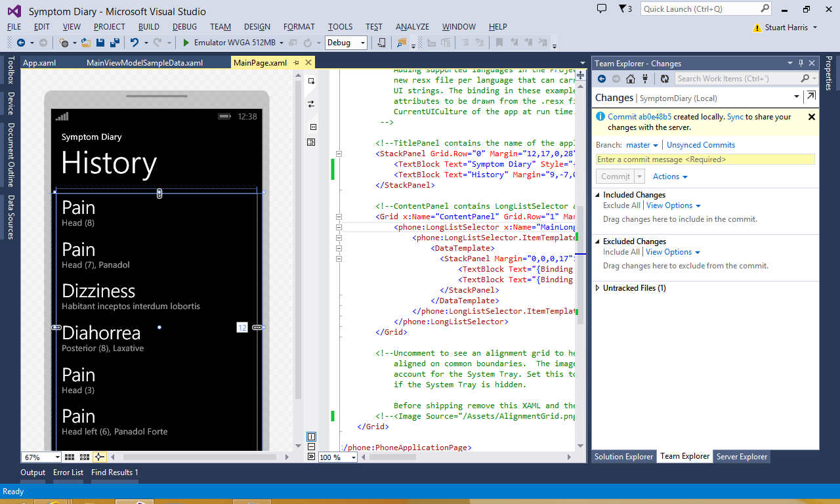Open the master branch dropdown

point(642,145)
